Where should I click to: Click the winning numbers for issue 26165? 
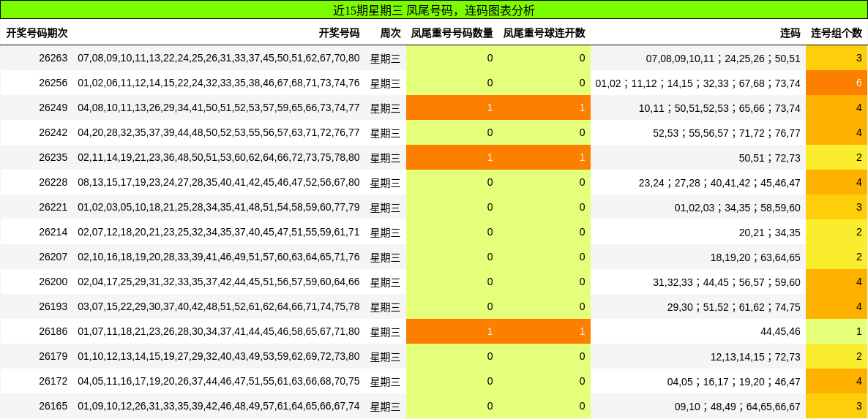point(219,407)
